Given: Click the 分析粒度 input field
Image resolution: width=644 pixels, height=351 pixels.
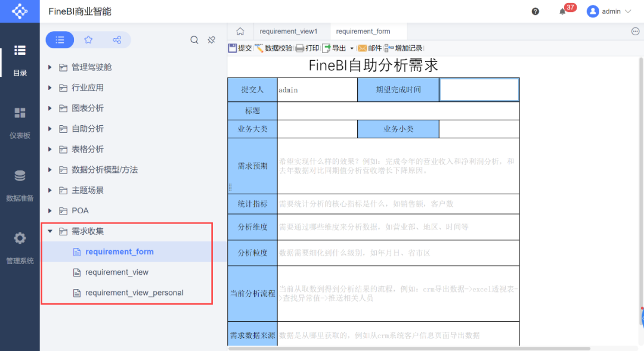Looking at the screenshot, I should [398, 253].
